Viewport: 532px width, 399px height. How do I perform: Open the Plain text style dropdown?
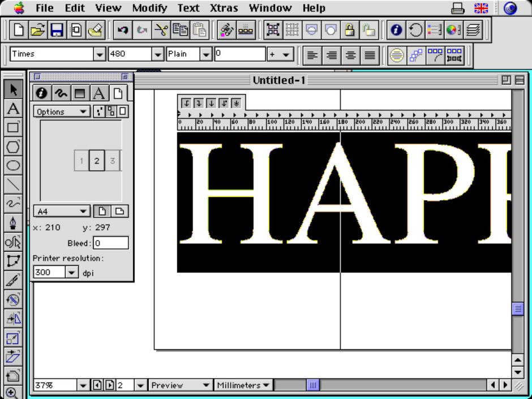click(x=205, y=54)
